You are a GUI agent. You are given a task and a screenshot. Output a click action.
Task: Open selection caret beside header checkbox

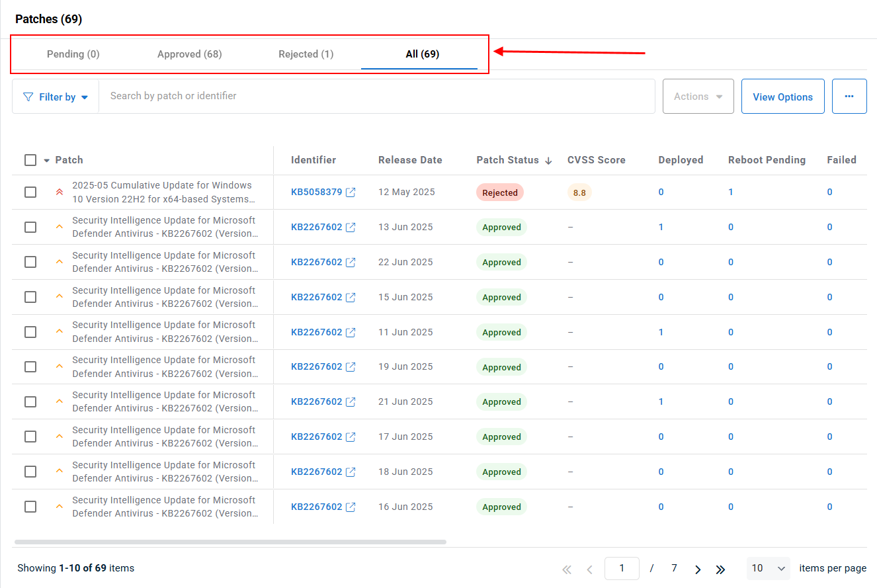(x=47, y=160)
